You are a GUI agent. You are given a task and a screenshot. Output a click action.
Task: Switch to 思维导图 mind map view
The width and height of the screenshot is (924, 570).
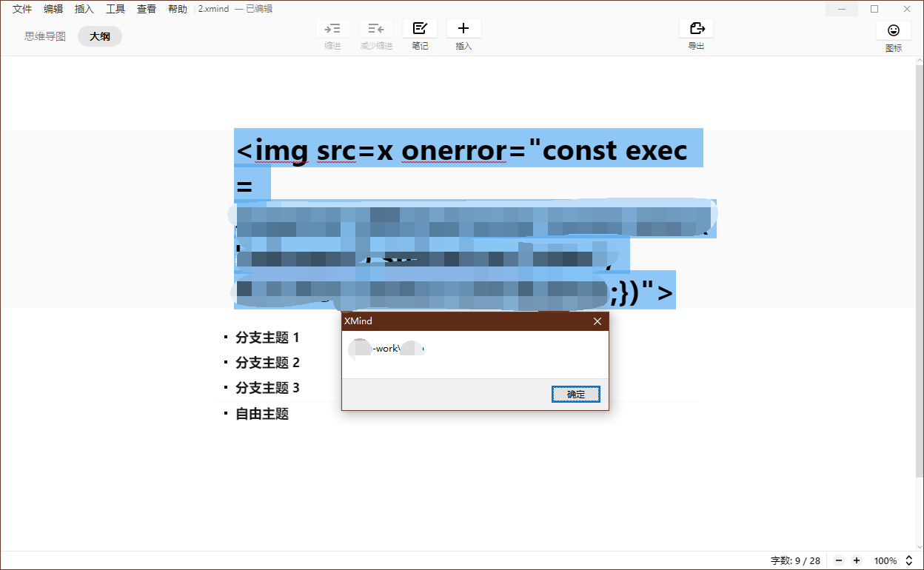[45, 36]
